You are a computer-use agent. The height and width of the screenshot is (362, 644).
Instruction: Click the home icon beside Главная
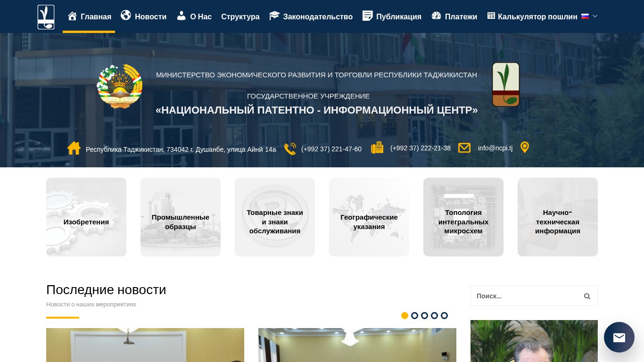tap(72, 16)
